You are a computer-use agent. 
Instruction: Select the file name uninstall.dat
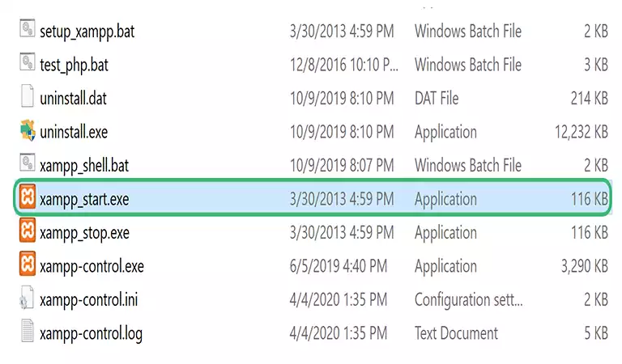[x=73, y=98]
